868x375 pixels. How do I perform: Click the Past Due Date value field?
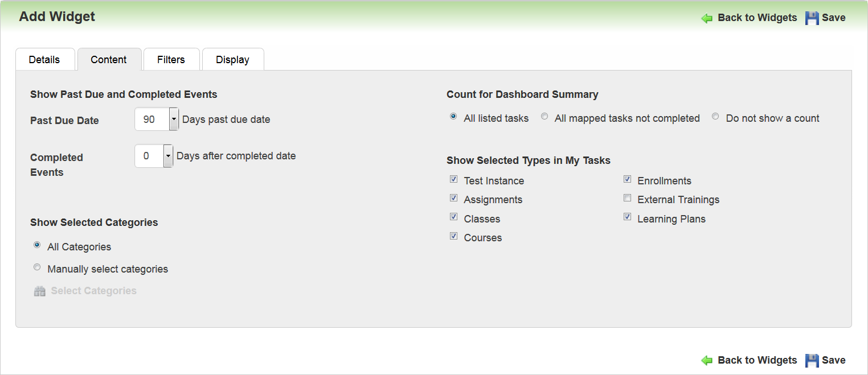(152, 119)
